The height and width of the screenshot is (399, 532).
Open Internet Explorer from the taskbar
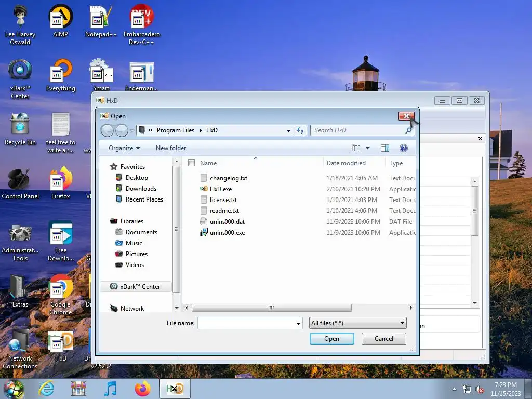46,389
